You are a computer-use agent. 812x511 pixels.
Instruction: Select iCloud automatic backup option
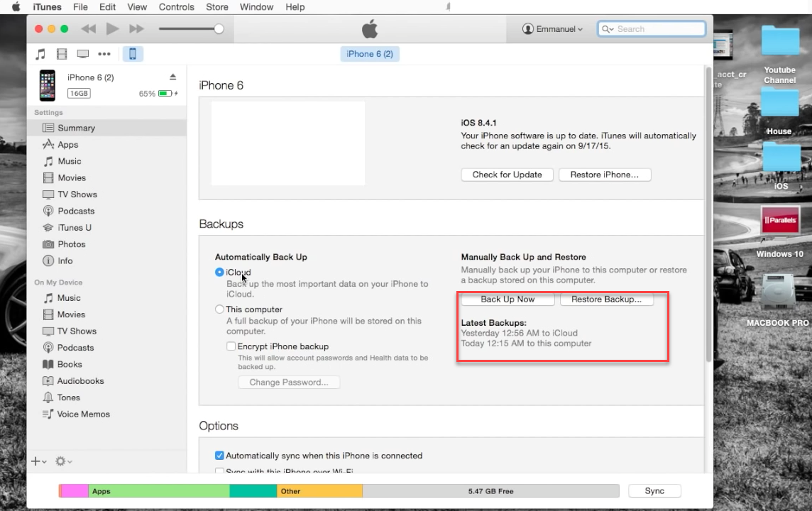tap(219, 272)
